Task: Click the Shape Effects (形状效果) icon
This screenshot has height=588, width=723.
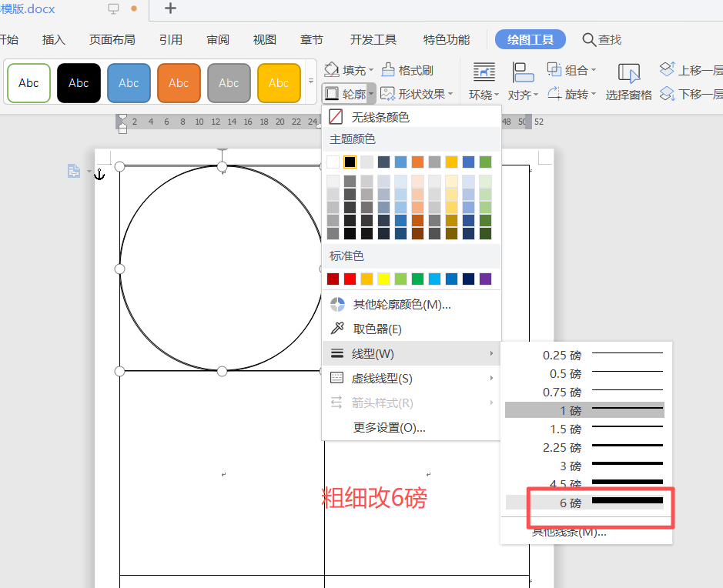Action: (387, 94)
